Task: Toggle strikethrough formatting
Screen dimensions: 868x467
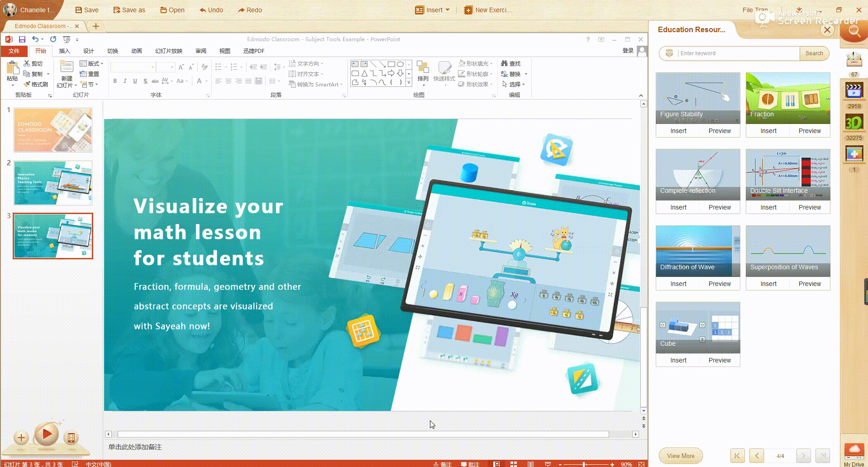Action: pyautogui.click(x=155, y=81)
